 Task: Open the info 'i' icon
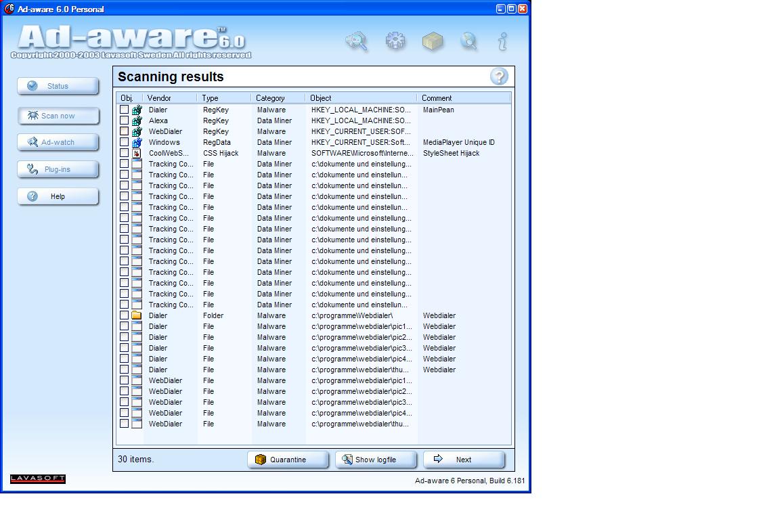point(502,41)
